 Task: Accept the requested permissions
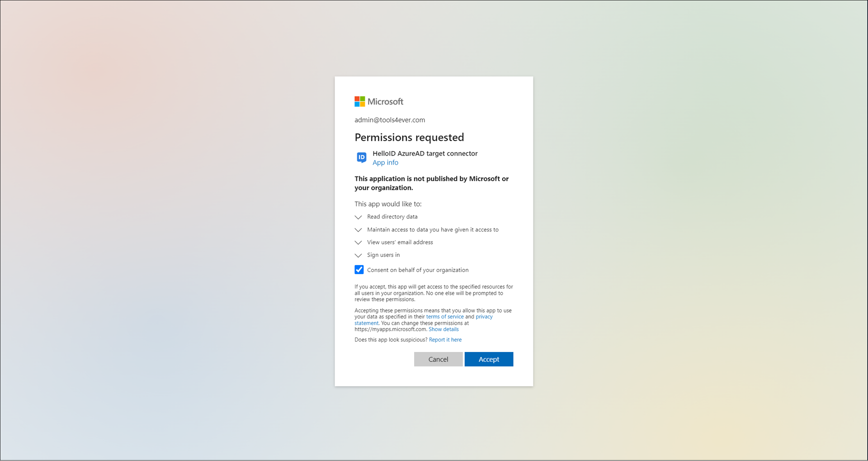[489, 359]
